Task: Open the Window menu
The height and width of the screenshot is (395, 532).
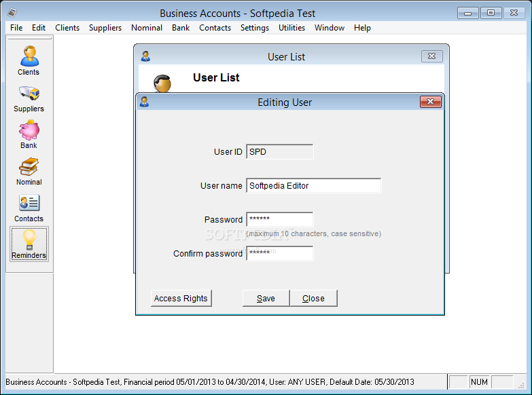Action: tap(329, 28)
